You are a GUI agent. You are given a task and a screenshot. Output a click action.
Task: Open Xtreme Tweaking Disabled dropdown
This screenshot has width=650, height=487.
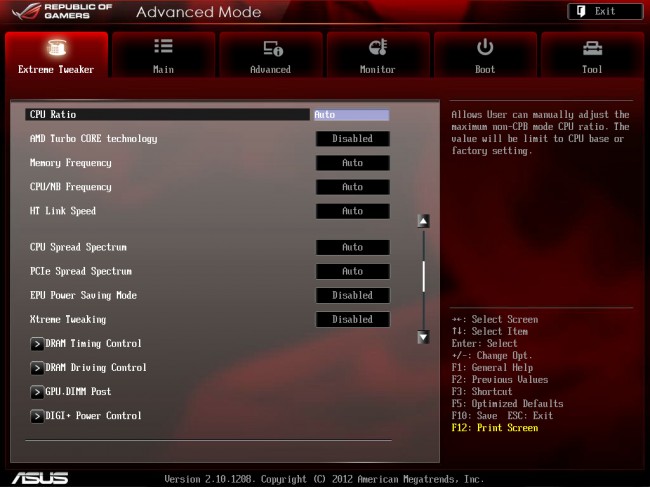352,319
